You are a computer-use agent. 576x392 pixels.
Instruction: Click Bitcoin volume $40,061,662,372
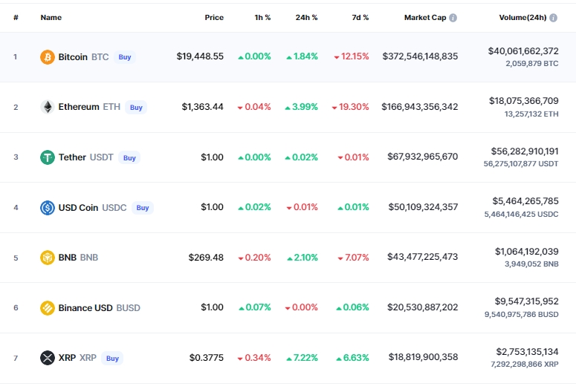pyautogui.click(x=523, y=51)
